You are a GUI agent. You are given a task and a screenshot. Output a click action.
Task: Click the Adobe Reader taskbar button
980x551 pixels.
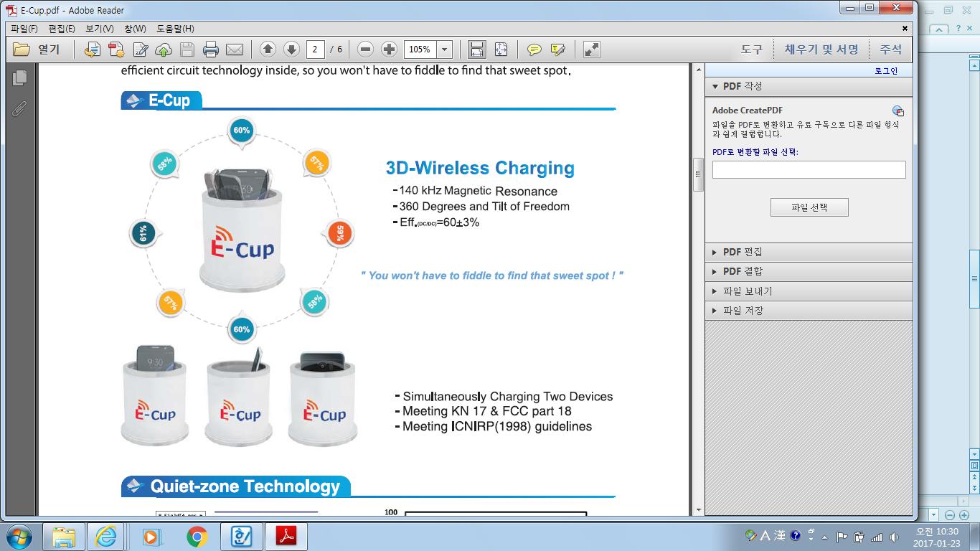pyautogui.click(x=286, y=536)
